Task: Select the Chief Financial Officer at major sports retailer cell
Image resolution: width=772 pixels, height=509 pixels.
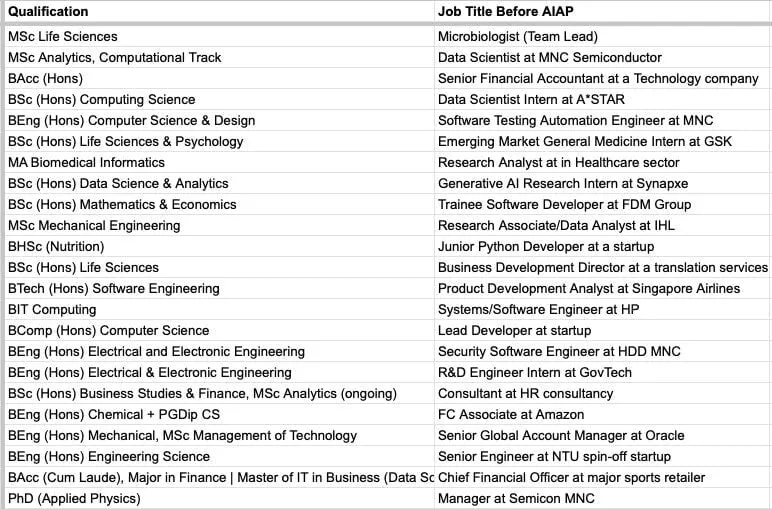Action: coord(603,477)
